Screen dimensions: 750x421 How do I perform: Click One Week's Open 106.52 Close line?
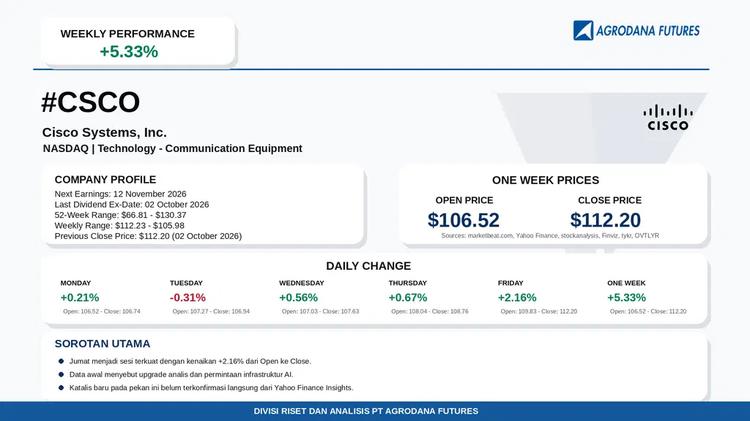648,311
